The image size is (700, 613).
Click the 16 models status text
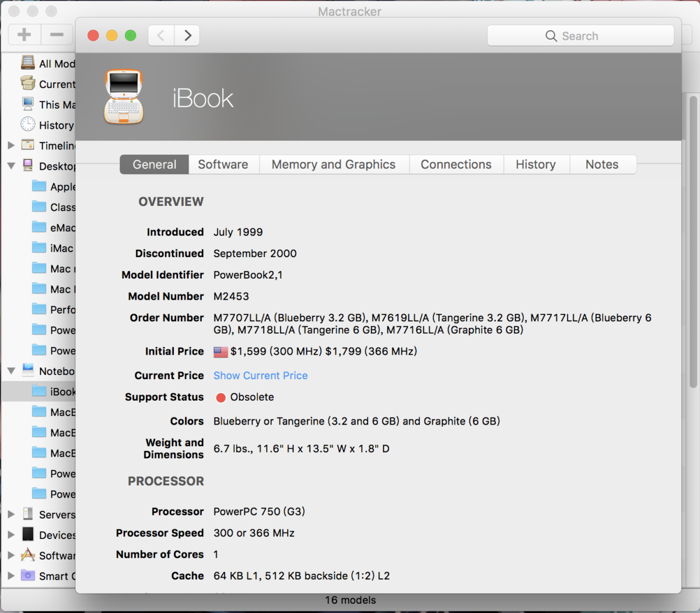[351, 600]
